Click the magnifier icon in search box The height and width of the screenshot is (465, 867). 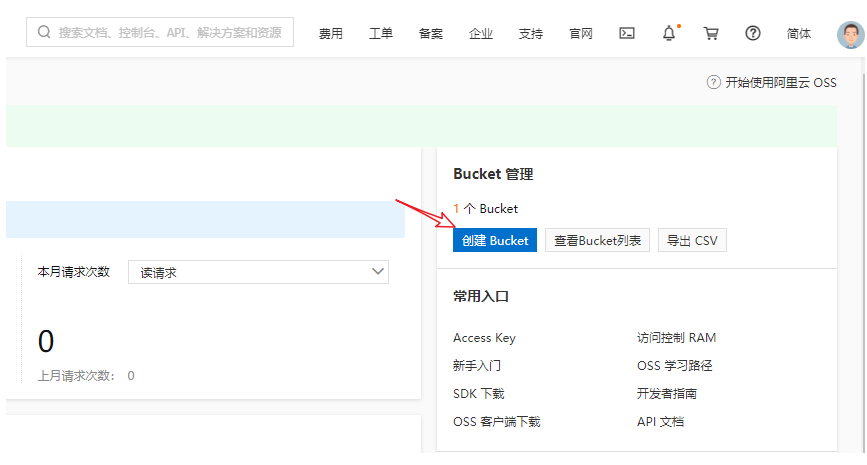[x=44, y=32]
